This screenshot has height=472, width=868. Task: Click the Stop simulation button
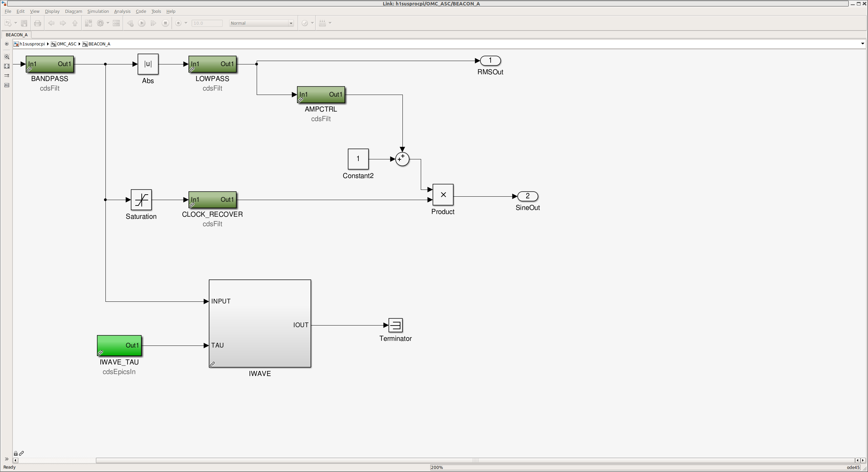click(x=165, y=23)
